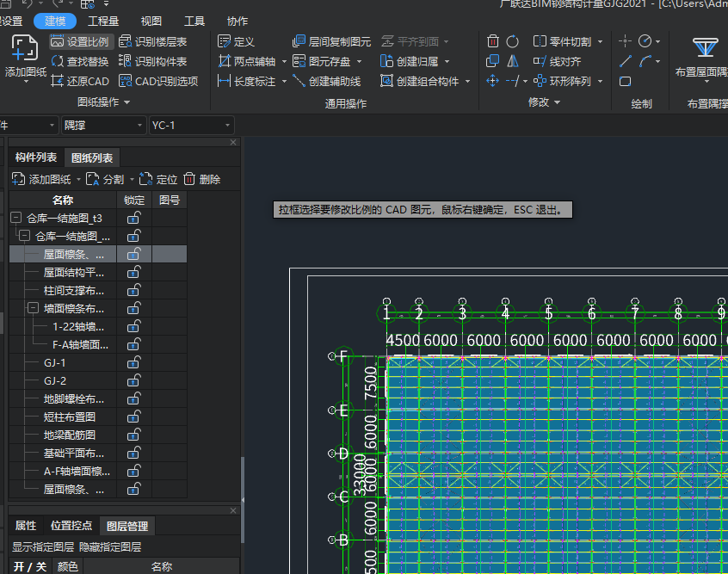Select the line draw tool in 绘制 group
The image size is (728, 574).
[x=626, y=61]
